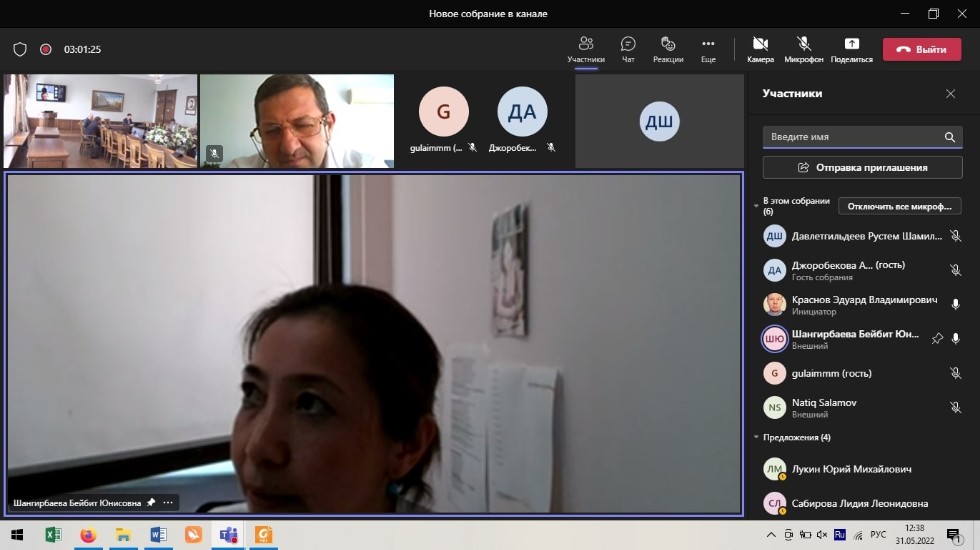The width and height of the screenshot is (980, 550).
Task: Collapse the 'Предложения' section
Action: (x=756, y=437)
